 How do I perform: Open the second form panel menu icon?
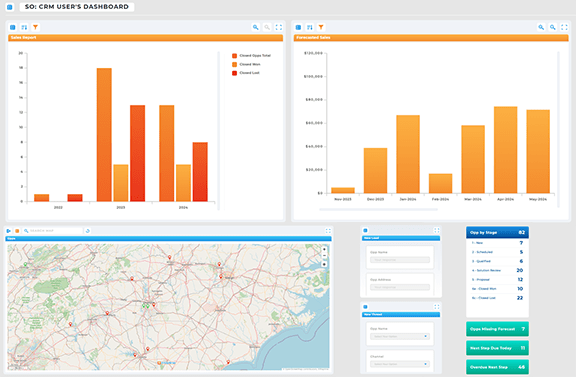(365, 307)
